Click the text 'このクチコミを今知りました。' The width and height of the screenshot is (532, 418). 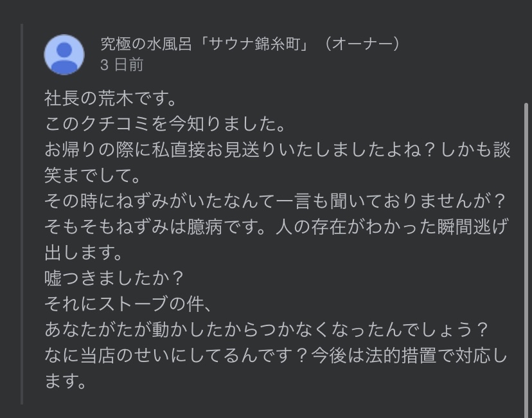(165, 124)
